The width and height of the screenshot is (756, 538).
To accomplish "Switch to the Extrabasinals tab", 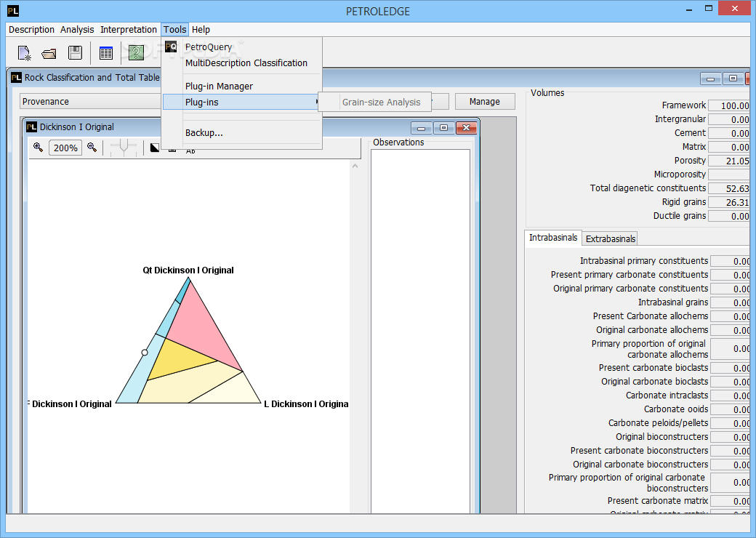I will click(x=611, y=238).
